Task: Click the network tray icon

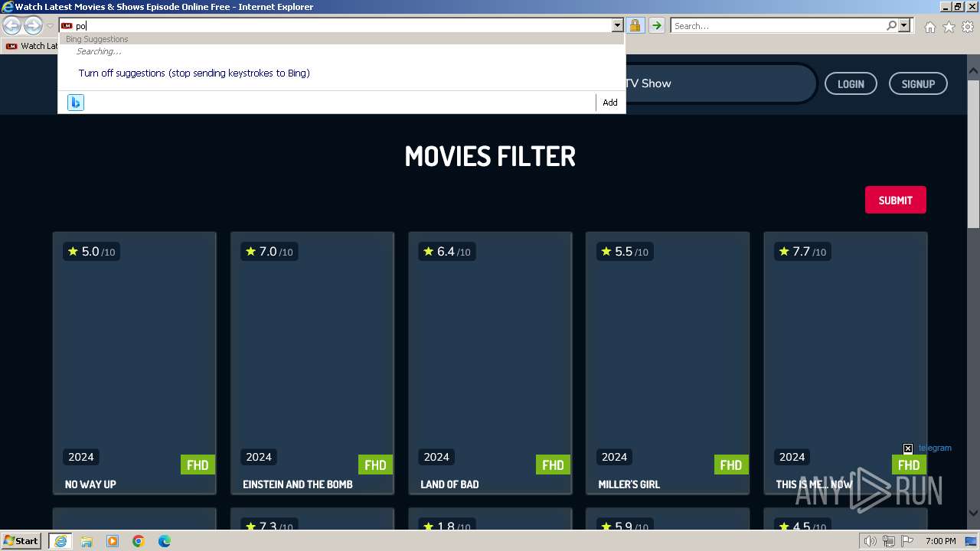Action: 888,541
